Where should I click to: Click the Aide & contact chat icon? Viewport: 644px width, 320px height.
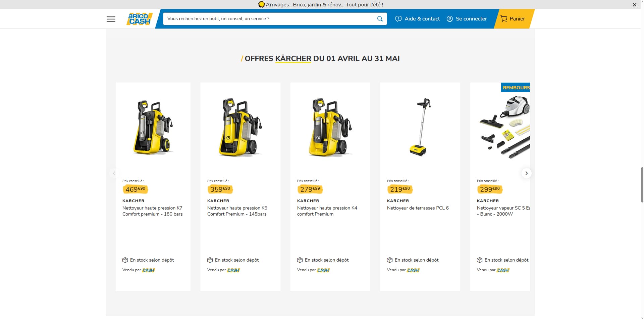tap(398, 19)
